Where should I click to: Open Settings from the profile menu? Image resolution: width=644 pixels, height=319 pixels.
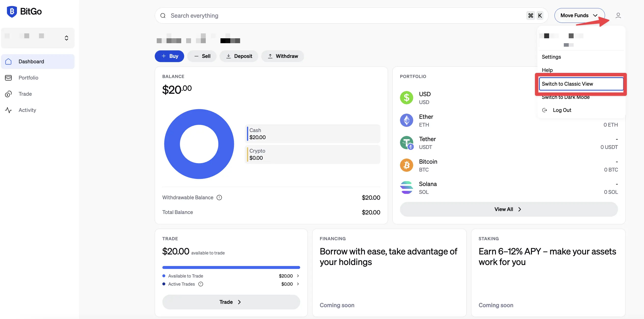pos(551,57)
